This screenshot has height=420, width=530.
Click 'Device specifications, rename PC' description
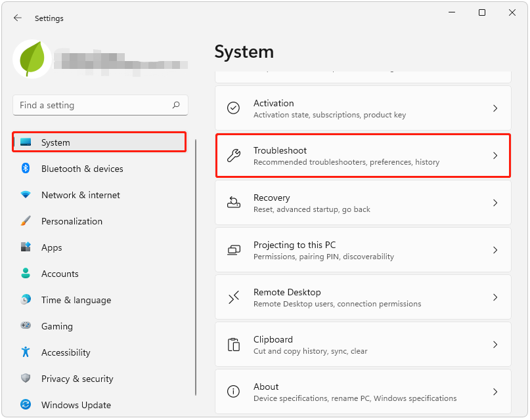[x=355, y=399]
